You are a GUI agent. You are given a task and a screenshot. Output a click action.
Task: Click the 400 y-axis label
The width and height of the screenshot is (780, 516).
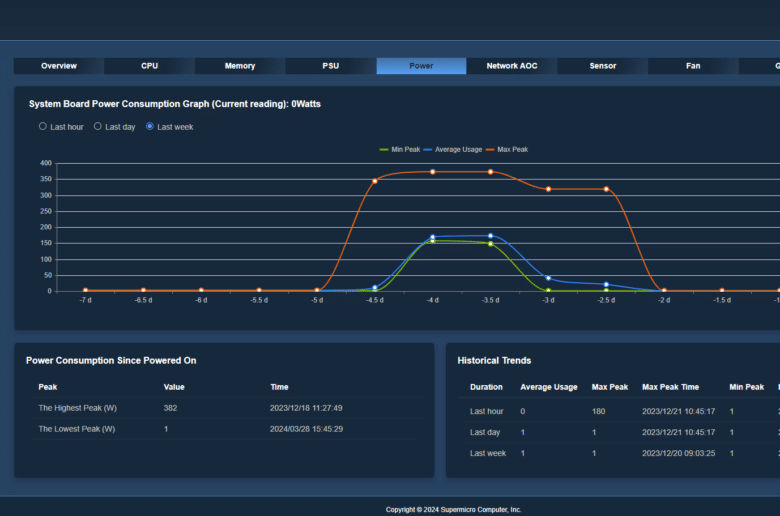46,163
